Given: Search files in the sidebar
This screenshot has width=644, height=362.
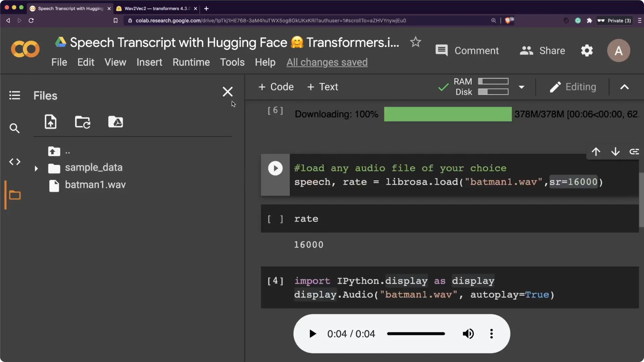Looking at the screenshot, I should click(x=14, y=128).
